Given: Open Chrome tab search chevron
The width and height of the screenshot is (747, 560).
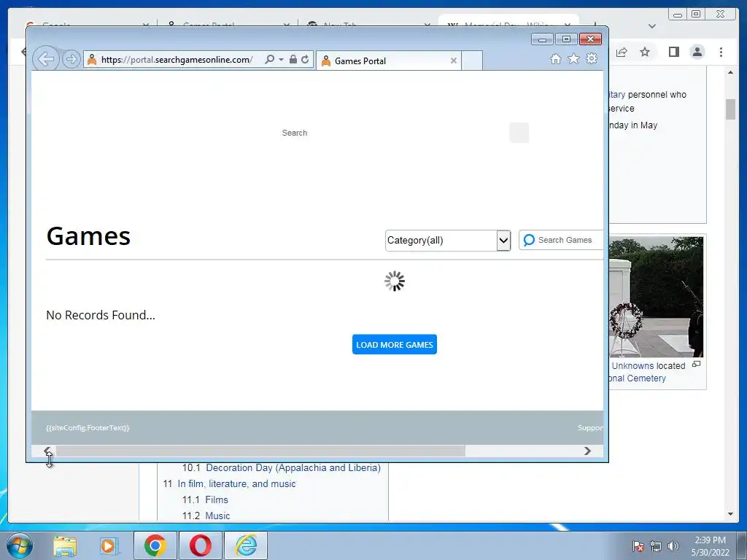Looking at the screenshot, I should (652, 26).
